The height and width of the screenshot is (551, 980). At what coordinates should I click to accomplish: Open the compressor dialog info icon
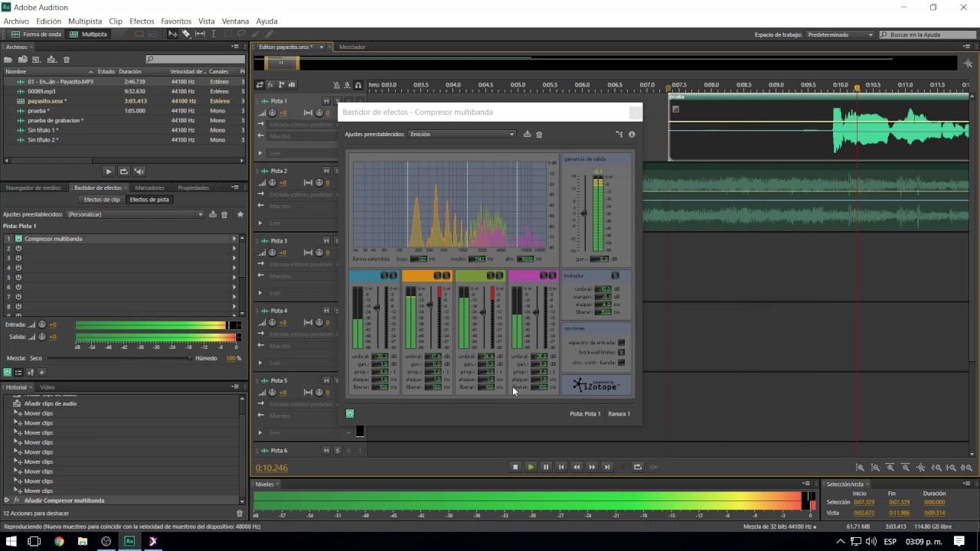click(632, 135)
